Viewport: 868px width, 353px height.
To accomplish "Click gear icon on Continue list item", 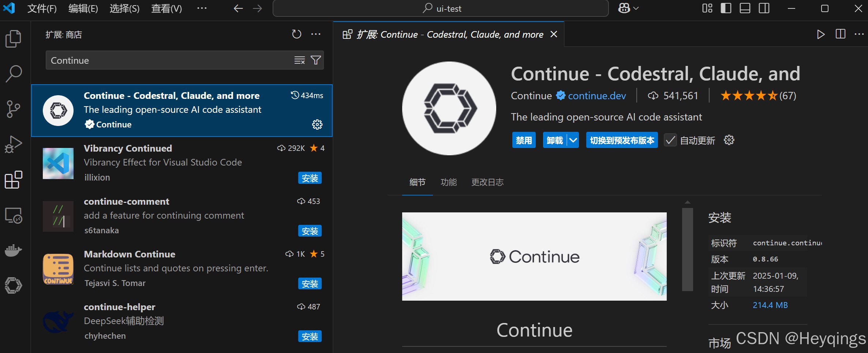I will (x=317, y=125).
